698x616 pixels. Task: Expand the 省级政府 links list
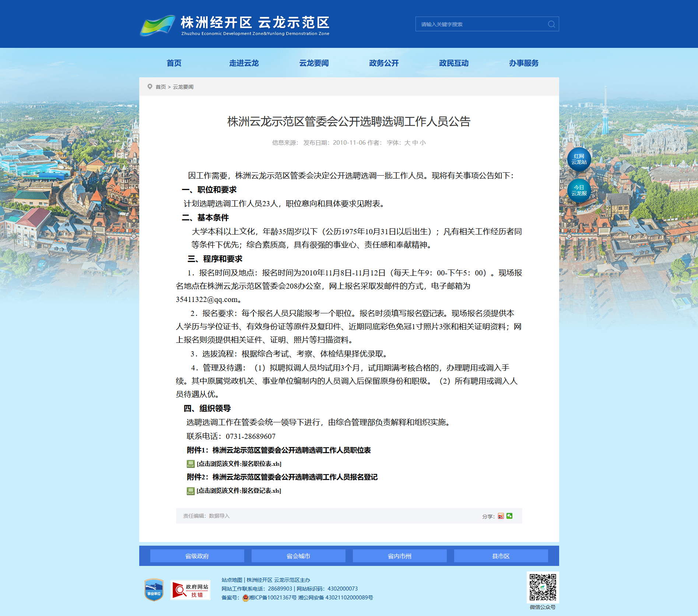197,556
